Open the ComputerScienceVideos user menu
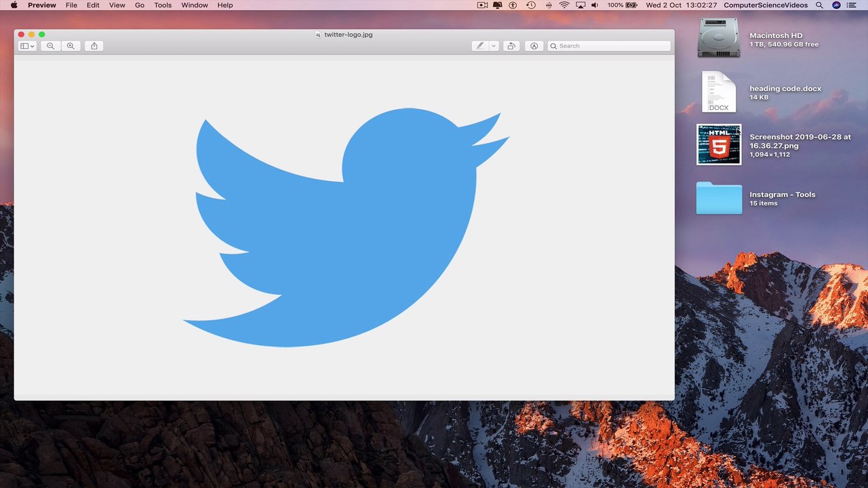868x488 pixels. click(766, 5)
